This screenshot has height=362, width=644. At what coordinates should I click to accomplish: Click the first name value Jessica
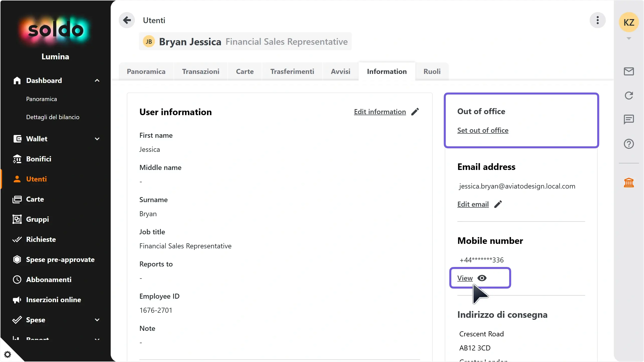tap(150, 149)
